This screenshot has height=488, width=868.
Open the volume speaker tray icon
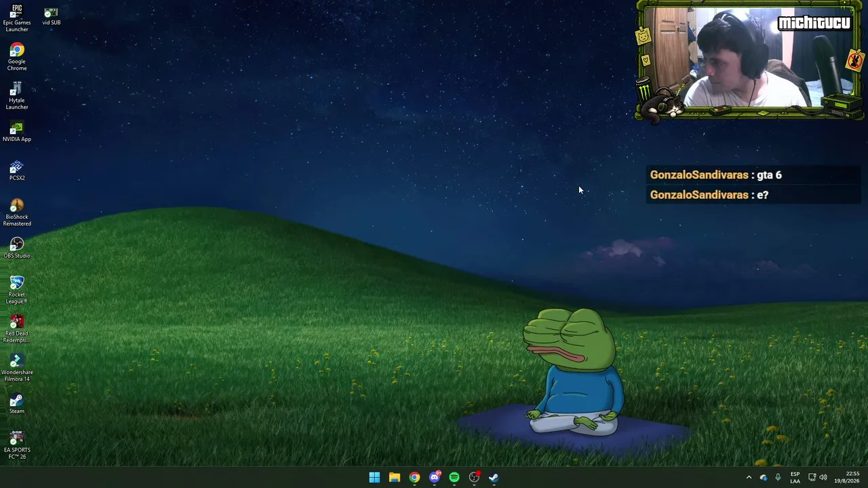823,477
